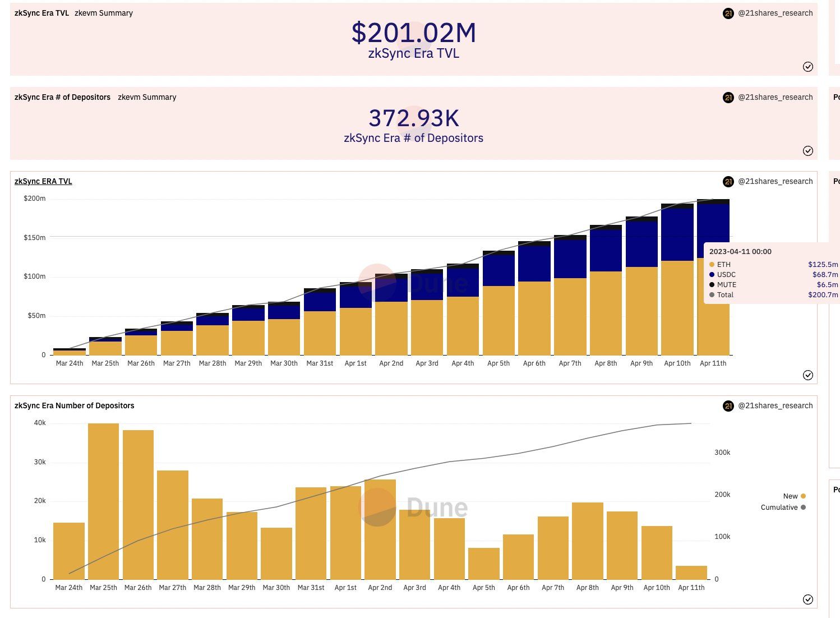Viewport: 840px width, 618px height.
Task: Click the Mar 30th x-axis label on the Depositors chart
Action: click(x=276, y=588)
